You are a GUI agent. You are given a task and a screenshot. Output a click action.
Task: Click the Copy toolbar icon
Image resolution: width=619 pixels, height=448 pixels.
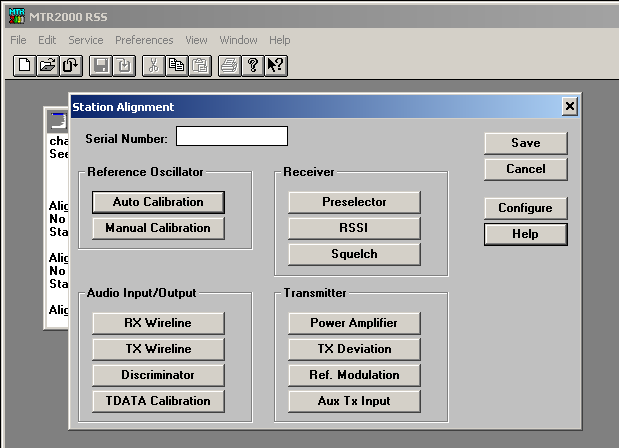(x=177, y=65)
